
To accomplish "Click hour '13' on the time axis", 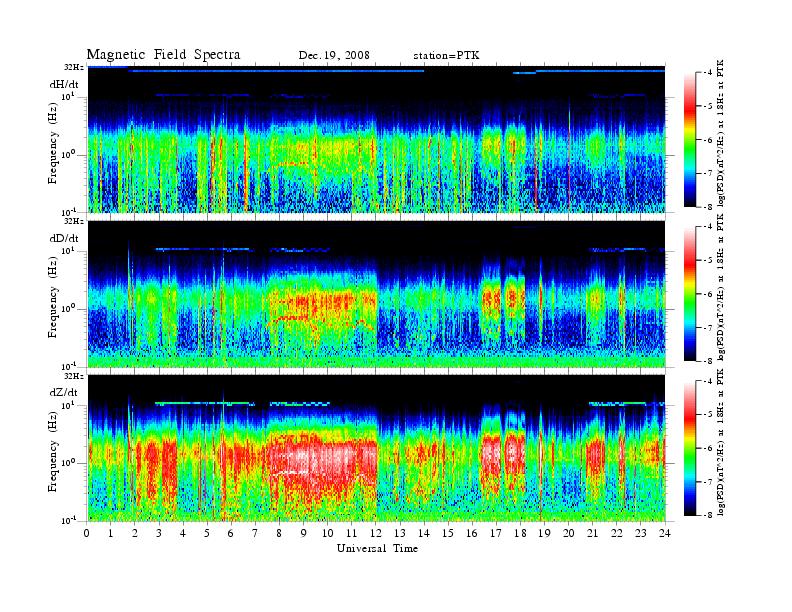I will click(400, 533).
